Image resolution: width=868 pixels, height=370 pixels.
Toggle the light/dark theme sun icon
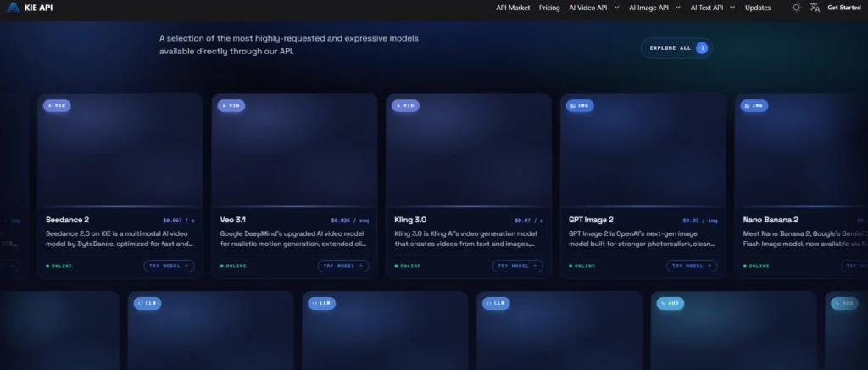pos(796,8)
